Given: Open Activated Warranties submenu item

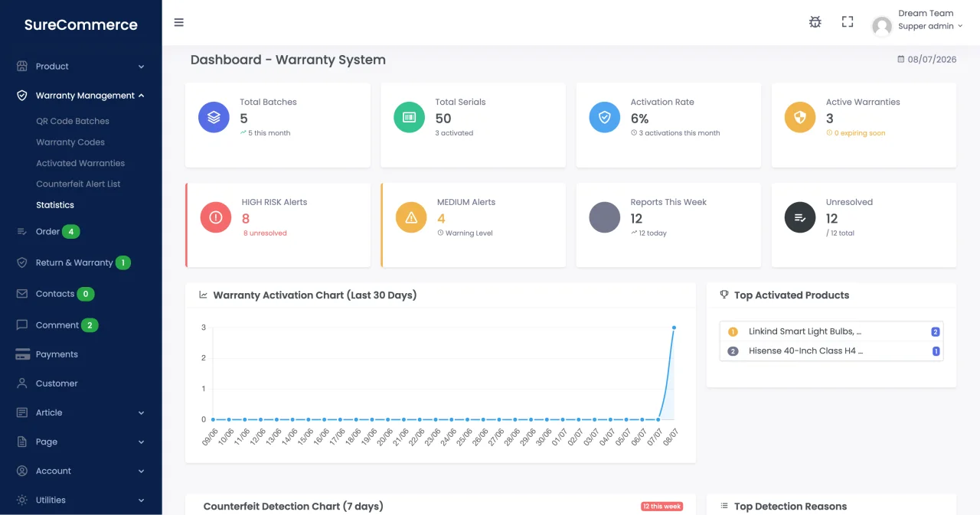Looking at the screenshot, I should coord(80,163).
